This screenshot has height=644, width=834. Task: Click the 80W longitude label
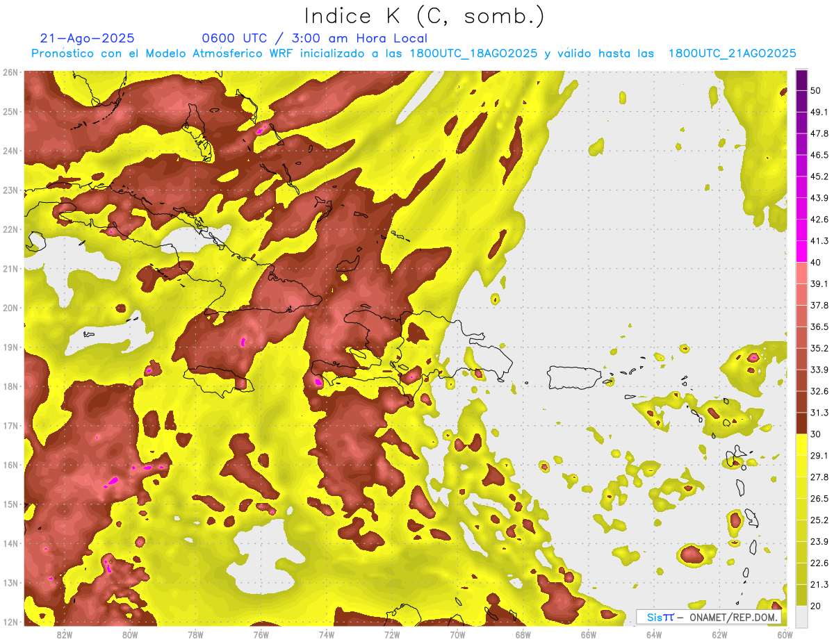(x=130, y=634)
